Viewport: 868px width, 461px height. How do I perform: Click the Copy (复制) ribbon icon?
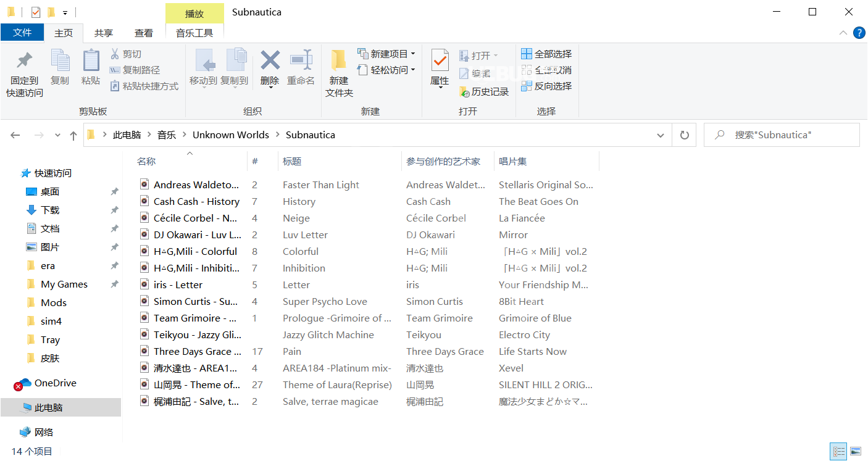click(x=60, y=61)
